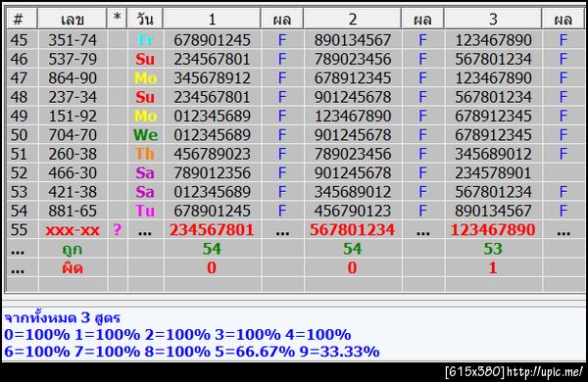588x382 pixels.
Task: Select the 'Mo' day in row 49
Action: point(145,116)
